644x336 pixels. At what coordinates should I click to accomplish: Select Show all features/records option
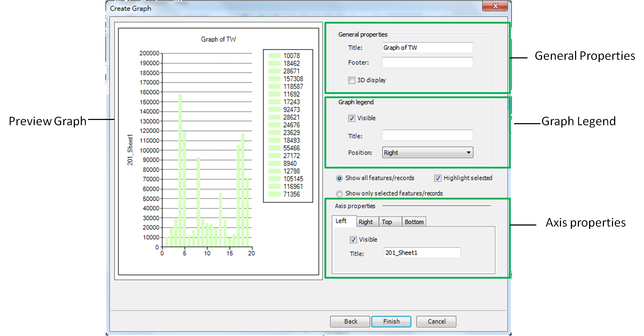[x=339, y=178]
